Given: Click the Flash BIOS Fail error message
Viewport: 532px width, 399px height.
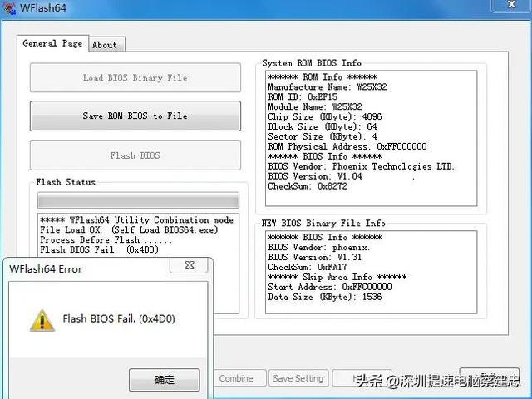Looking at the screenshot, I should 119,318.
